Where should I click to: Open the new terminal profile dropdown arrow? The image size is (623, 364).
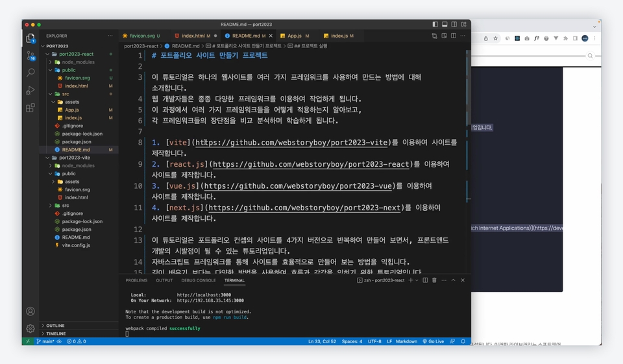(417, 280)
